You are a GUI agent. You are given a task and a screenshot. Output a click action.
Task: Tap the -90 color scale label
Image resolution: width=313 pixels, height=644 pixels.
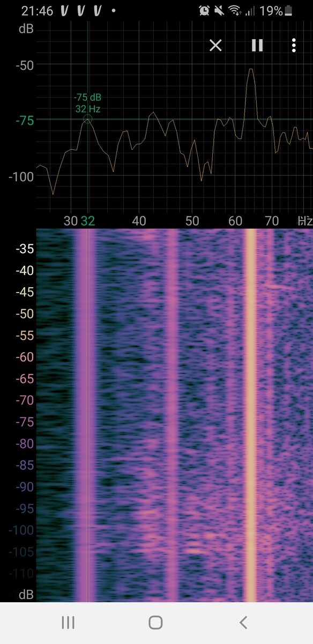tap(25, 487)
